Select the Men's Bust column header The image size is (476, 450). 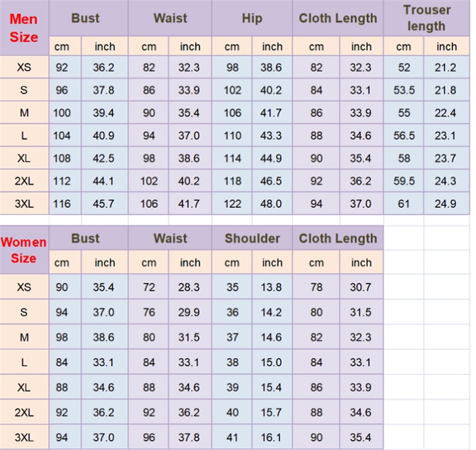point(85,18)
